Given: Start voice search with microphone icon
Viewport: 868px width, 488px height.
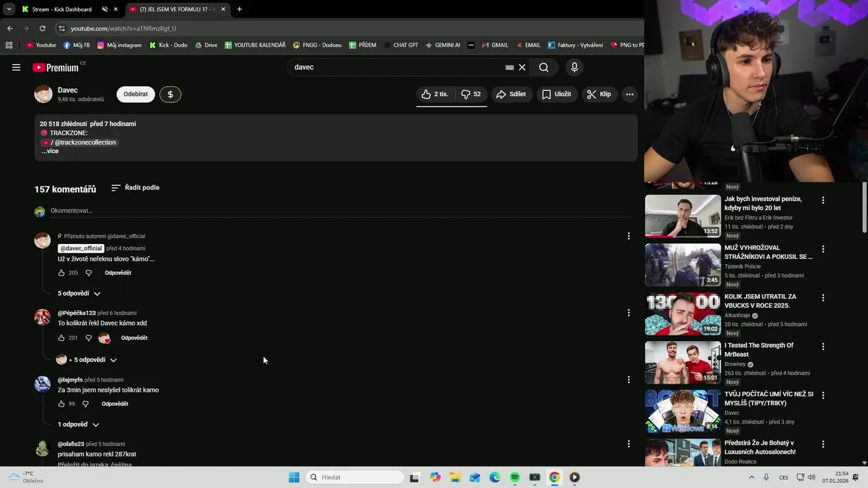Looking at the screenshot, I should pos(574,67).
